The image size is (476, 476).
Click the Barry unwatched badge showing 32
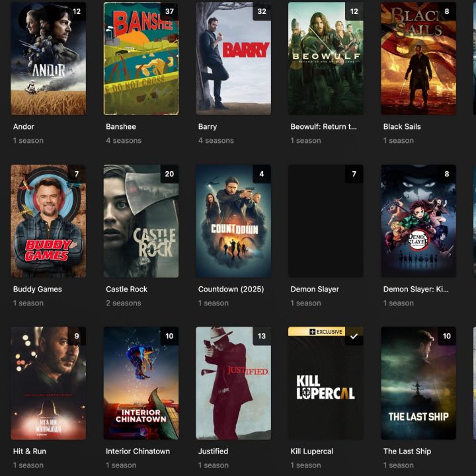coord(262,11)
